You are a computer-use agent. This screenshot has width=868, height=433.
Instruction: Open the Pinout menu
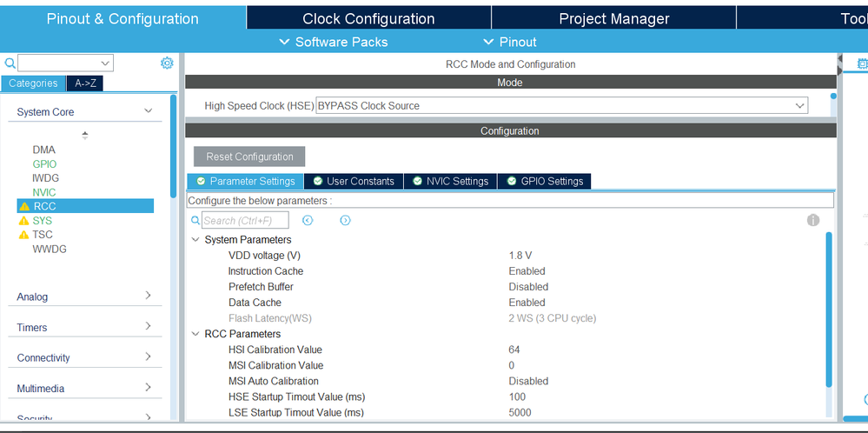pyautogui.click(x=510, y=42)
